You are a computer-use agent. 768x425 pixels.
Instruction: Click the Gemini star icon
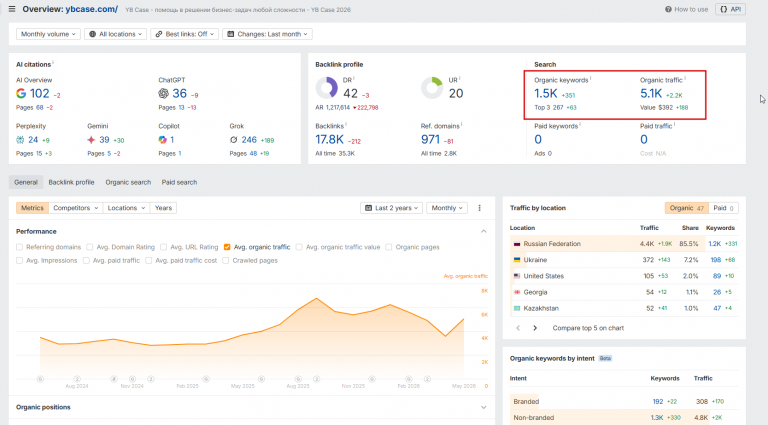click(x=91, y=140)
